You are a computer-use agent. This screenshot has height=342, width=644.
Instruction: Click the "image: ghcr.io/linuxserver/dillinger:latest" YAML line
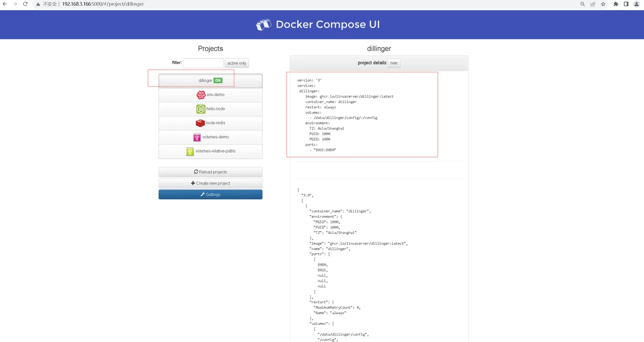coord(349,97)
